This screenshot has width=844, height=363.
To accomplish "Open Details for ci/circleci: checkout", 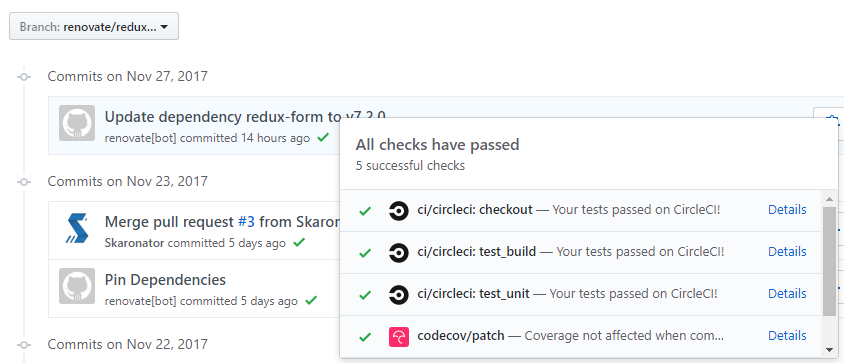I will coord(787,210).
